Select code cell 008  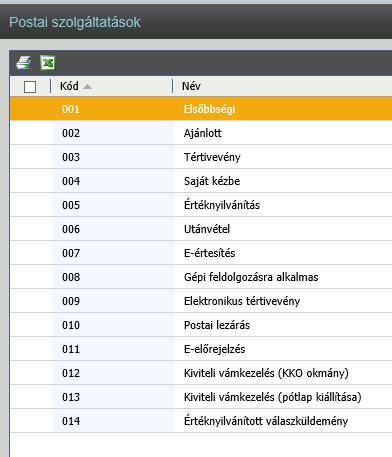click(71, 277)
